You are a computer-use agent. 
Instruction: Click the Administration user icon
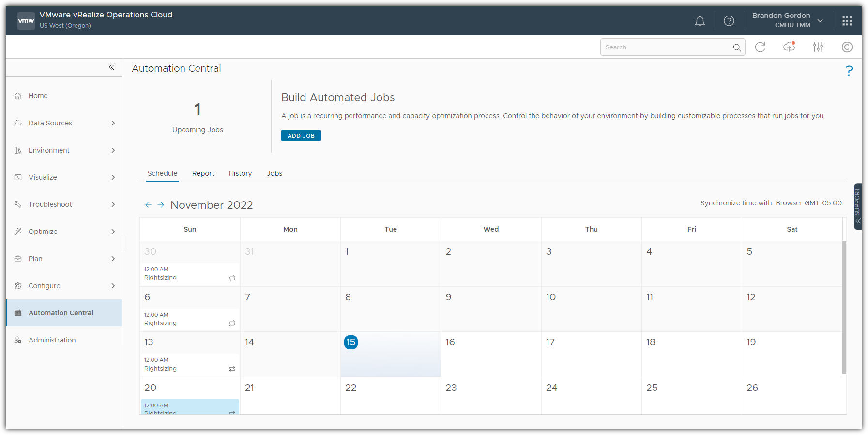(x=18, y=340)
